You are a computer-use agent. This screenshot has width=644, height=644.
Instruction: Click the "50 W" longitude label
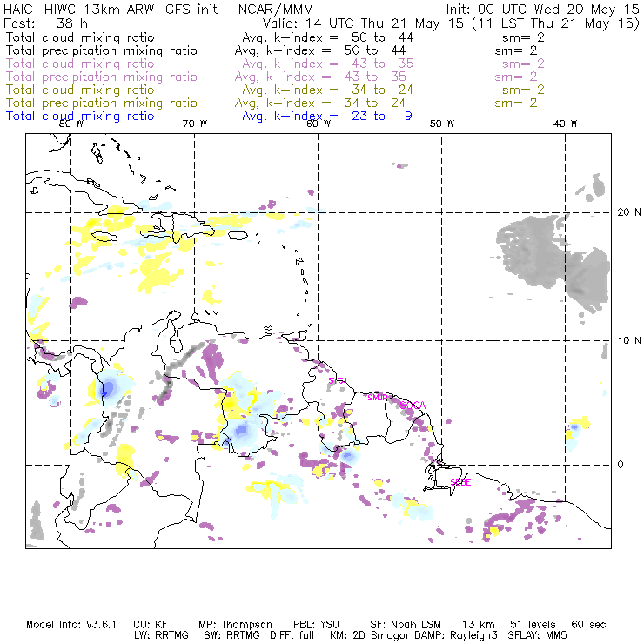coord(442,124)
